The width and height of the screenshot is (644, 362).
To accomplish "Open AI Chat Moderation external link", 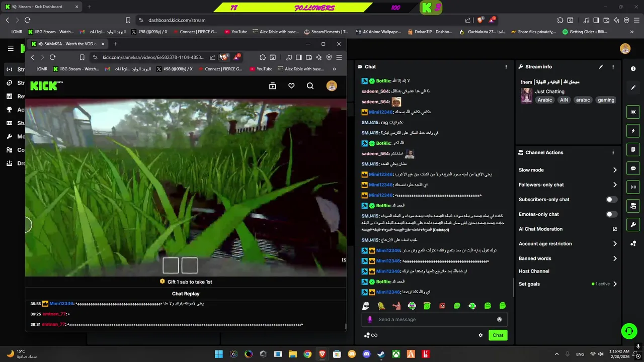I will (614, 229).
